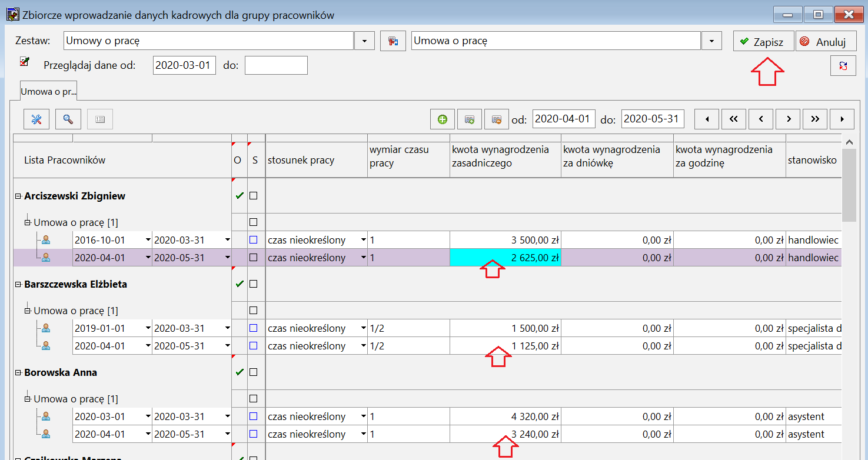
Task: Open stosunek pracy dropdown in highlighted row
Action: [364, 258]
